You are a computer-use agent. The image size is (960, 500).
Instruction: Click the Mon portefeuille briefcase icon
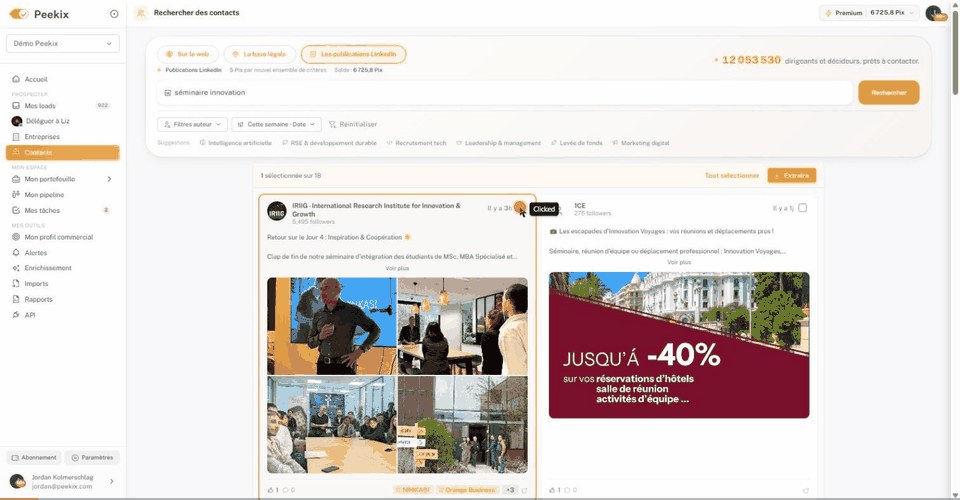point(16,179)
